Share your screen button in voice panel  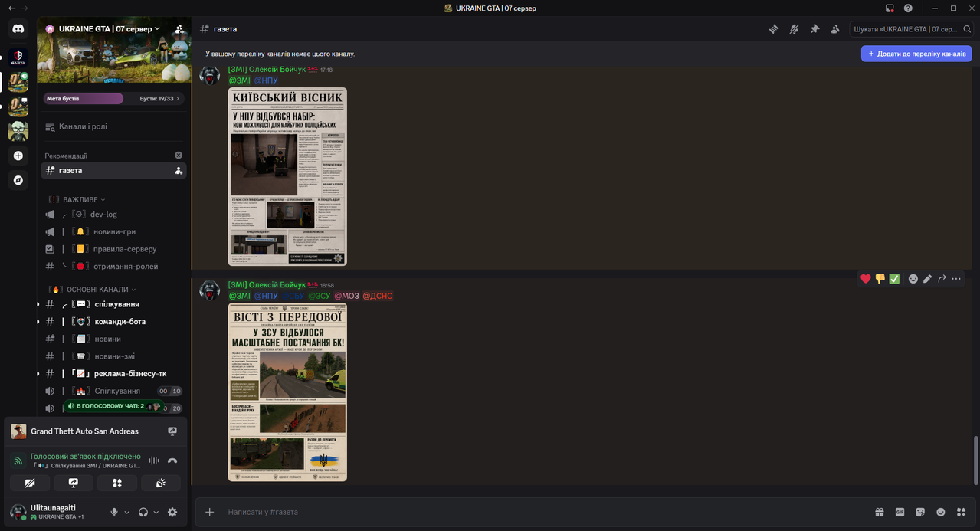click(74, 483)
